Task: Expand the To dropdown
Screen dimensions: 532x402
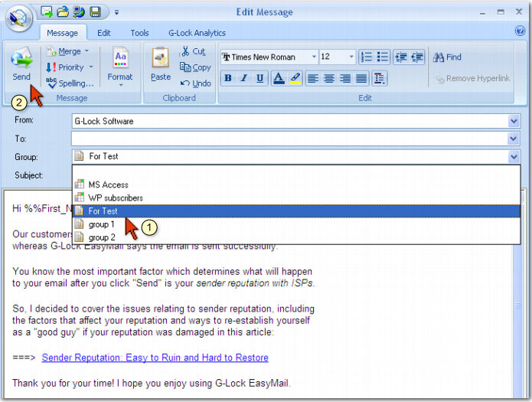Action: pyautogui.click(x=514, y=139)
